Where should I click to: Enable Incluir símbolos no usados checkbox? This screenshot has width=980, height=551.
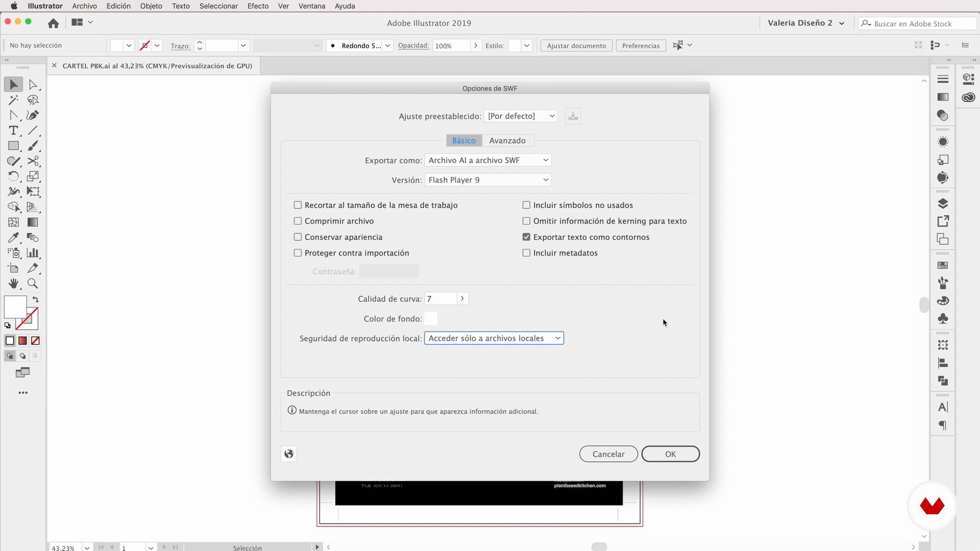[x=526, y=205]
